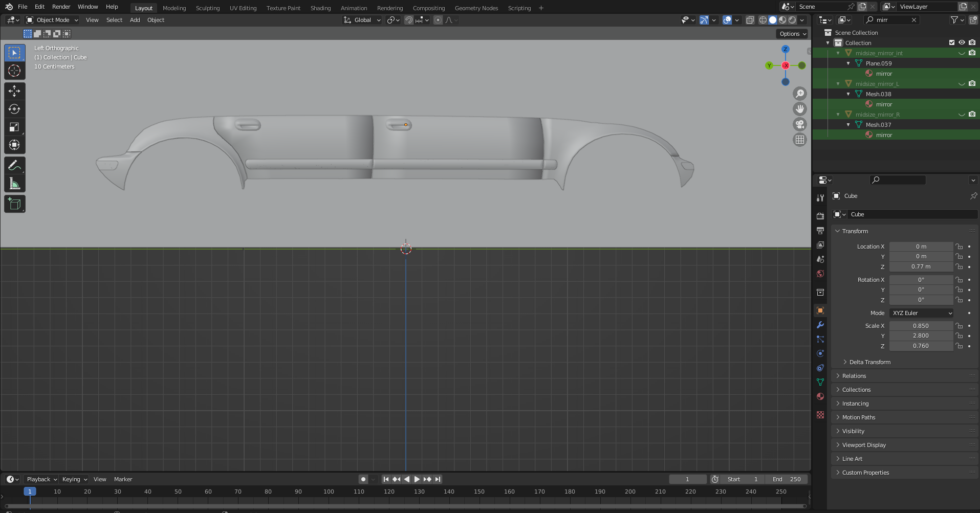Click the Scale Y value field
This screenshot has height=513, width=980.
[920, 336]
